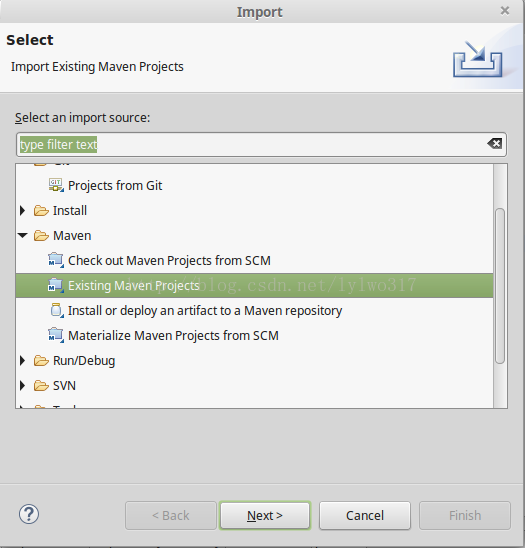Expand the Install category
Image resolution: width=525 pixels, height=548 pixels.
point(23,210)
